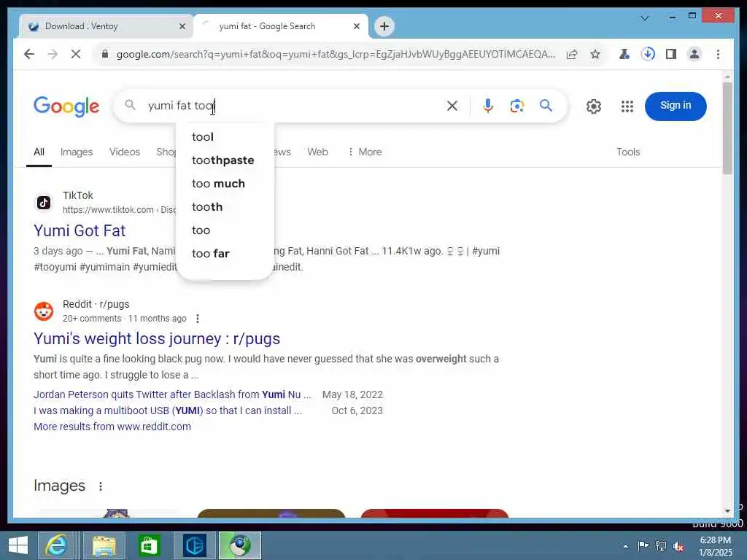Open the Google apps grid

click(x=627, y=106)
